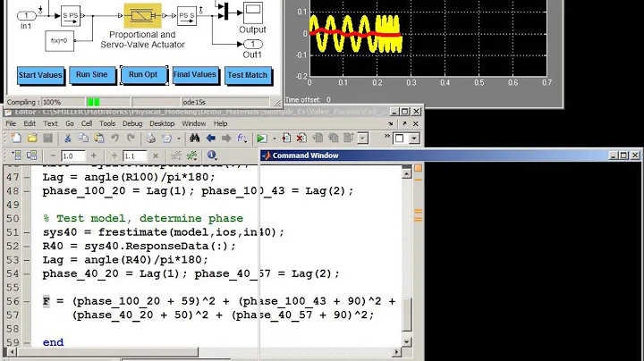Click the Run Sine button
644x361 pixels.
pyautogui.click(x=92, y=75)
